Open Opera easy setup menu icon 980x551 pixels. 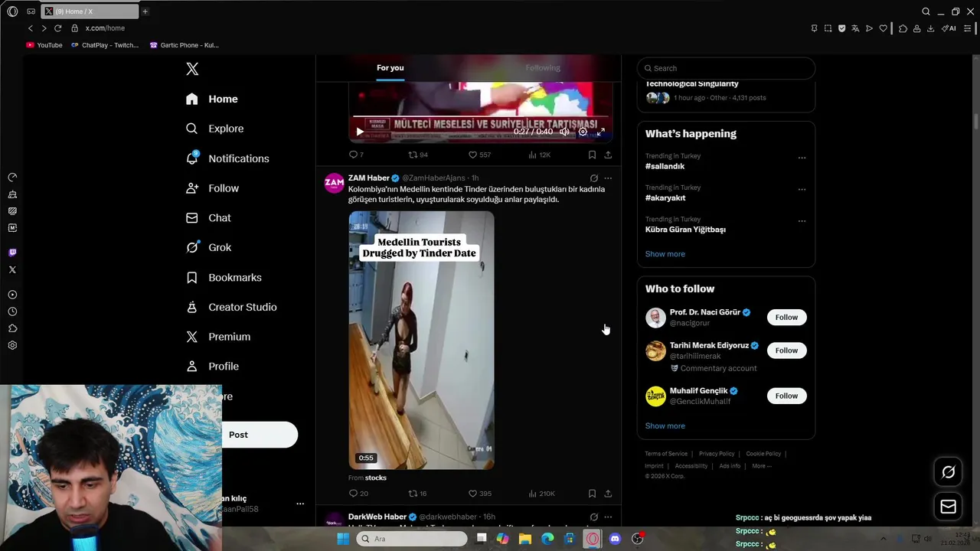coord(968,28)
